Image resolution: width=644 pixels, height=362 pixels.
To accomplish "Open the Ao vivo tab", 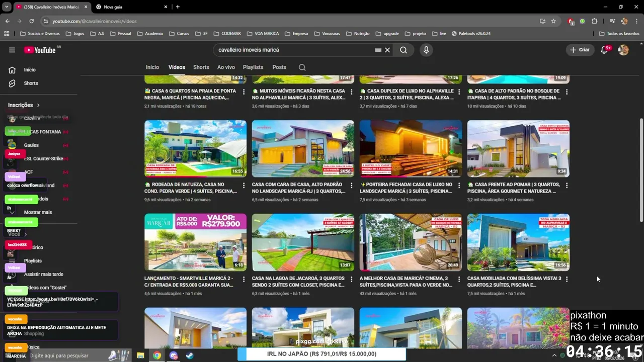I will 226,67.
